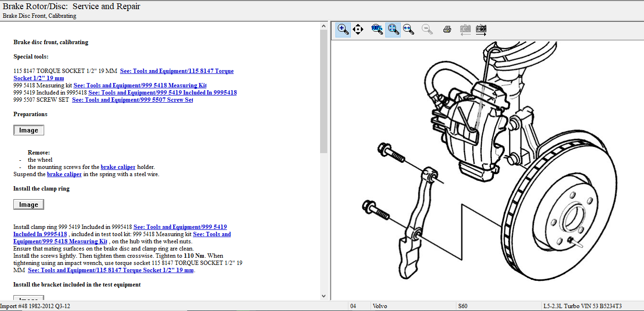Viewport: 644px width, 311px height.
Task: Follow the brake caliper holder link
Action: pos(118,167)
